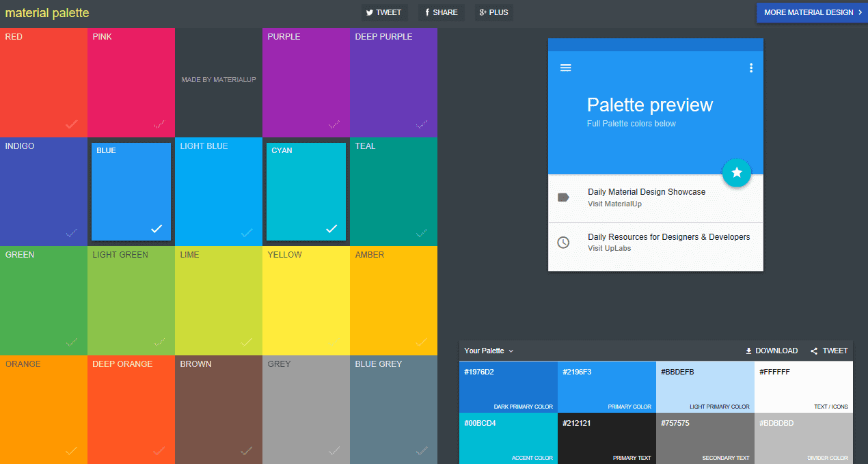Image resolution: width=868 pixels, height=464 pixels.
Task: Click the clock icon beside Daily Resources entry
Action: tap(562, 241)
